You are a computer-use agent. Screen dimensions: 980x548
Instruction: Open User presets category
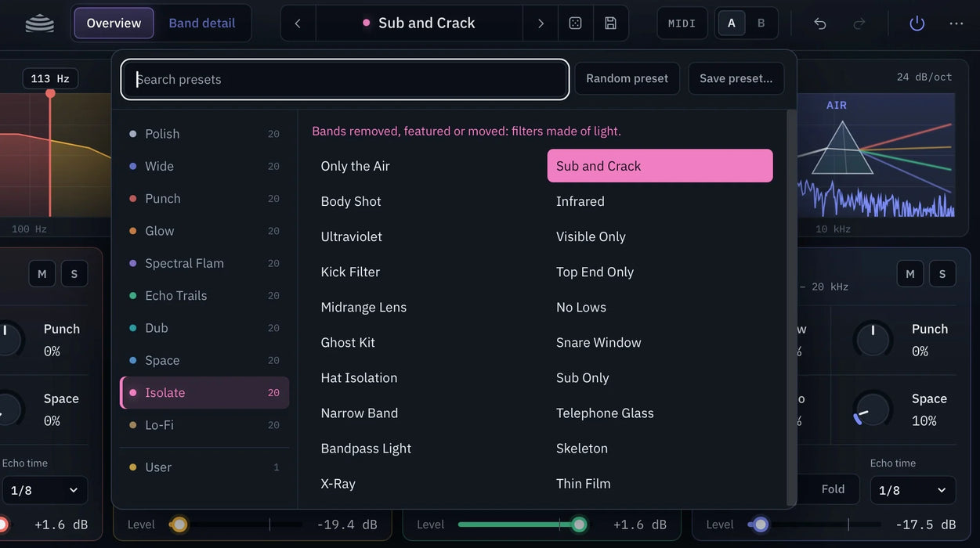click(204, 467)
